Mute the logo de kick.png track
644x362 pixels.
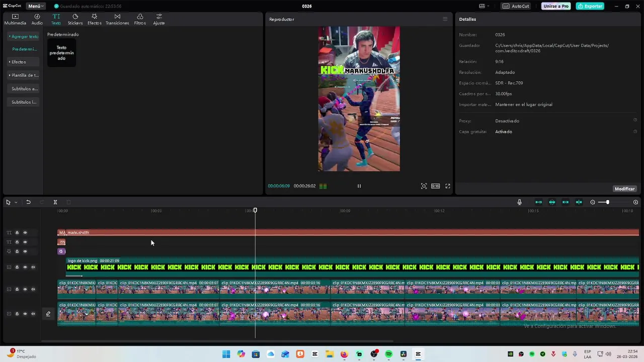click(33, 267)
